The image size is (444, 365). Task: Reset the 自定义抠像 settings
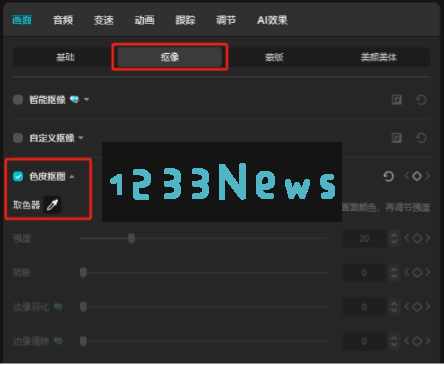[x=421, y=138]
